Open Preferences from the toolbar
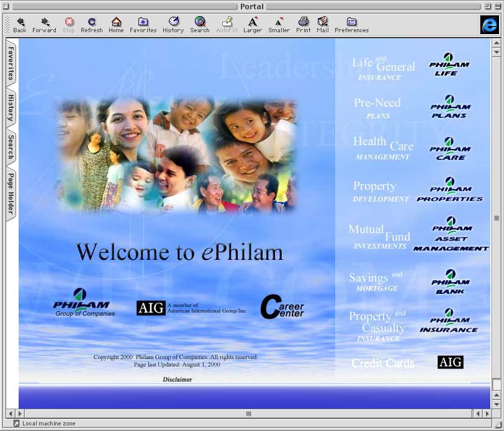 click(352, 25)
